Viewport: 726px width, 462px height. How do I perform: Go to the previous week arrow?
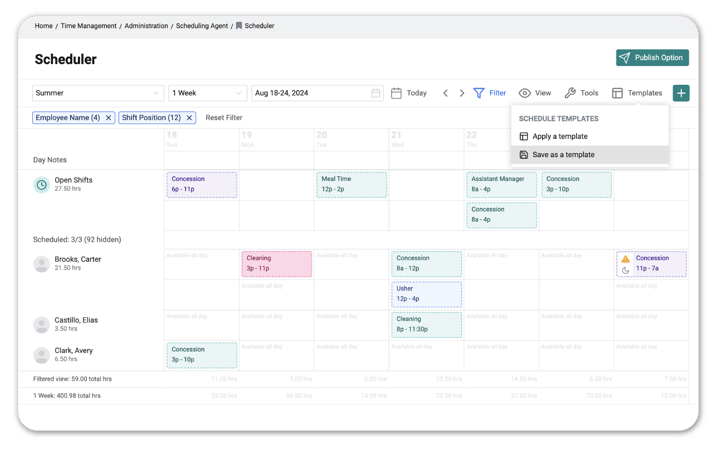(445, 93)
